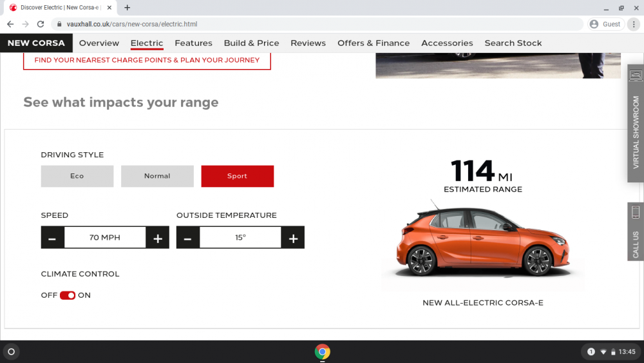Toggle the climate control switch
This screenshot has width=644, height=363.
[x=68, y=295]
